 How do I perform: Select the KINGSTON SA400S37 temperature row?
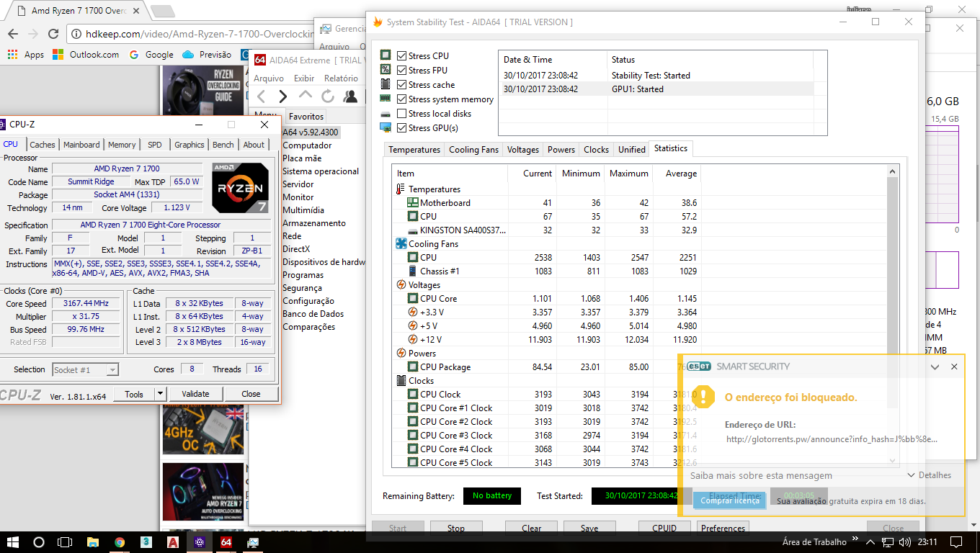coord(546,230)
